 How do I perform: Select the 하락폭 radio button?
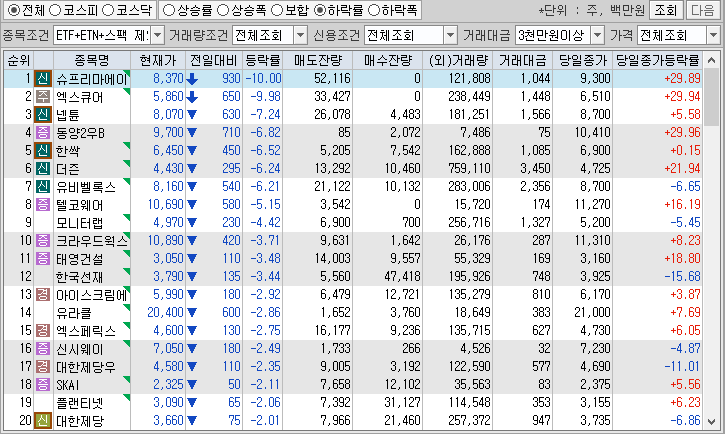(373, 10)
